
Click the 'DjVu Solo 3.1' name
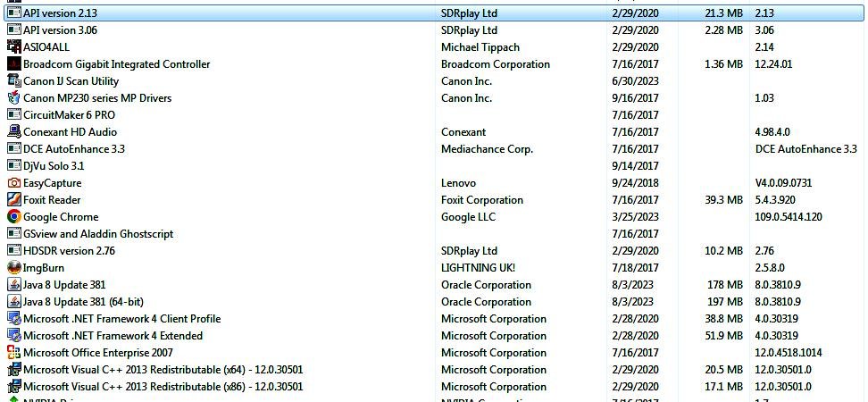[x=54, y=165]
